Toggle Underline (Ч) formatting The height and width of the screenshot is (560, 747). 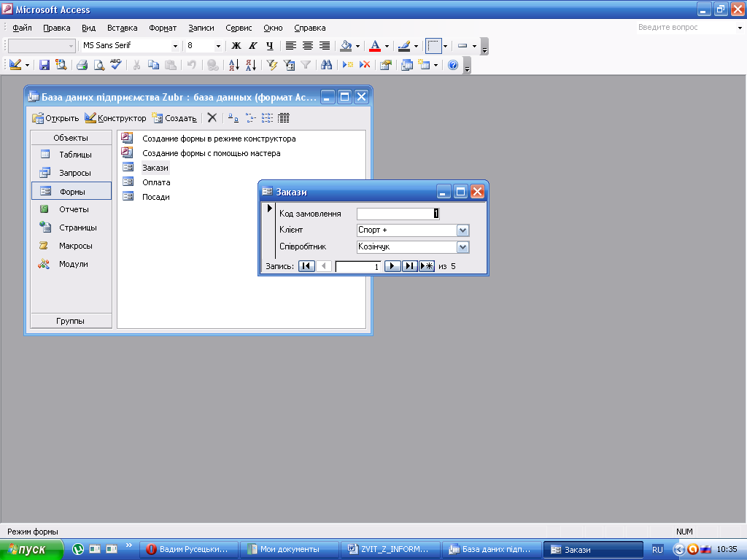[270, 46]
